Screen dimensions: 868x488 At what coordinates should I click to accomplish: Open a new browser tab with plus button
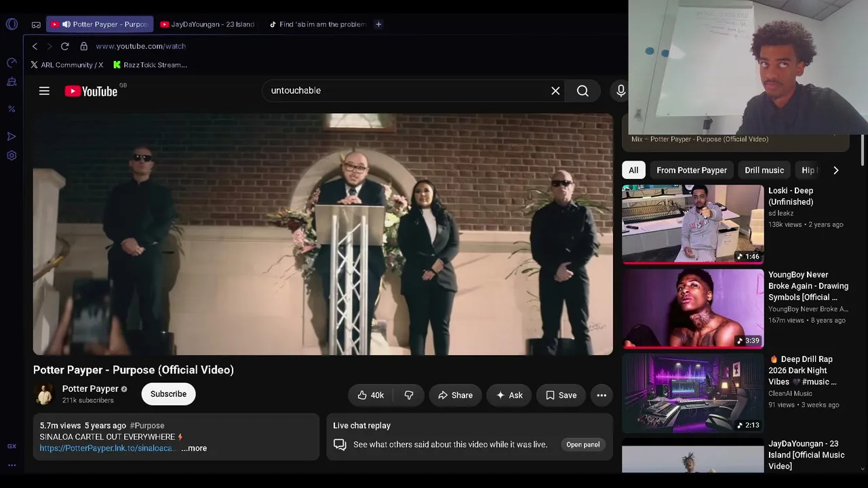click(378, 24)
